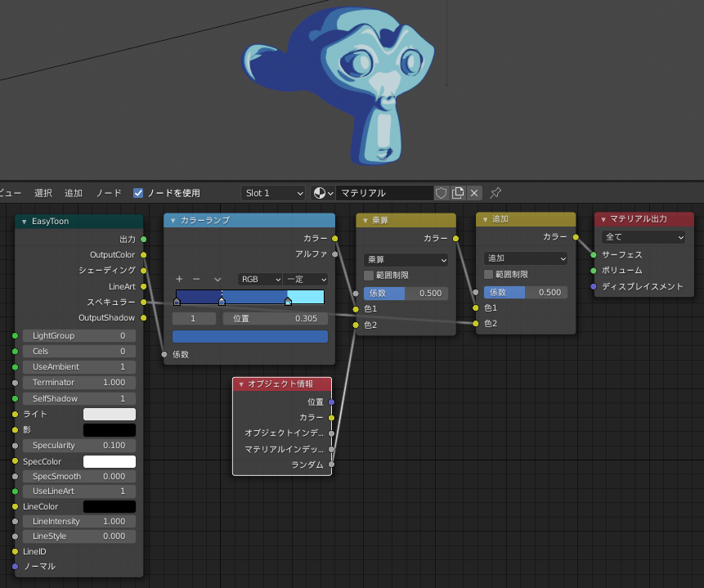Open the 選択 menu

click(43, 193)
